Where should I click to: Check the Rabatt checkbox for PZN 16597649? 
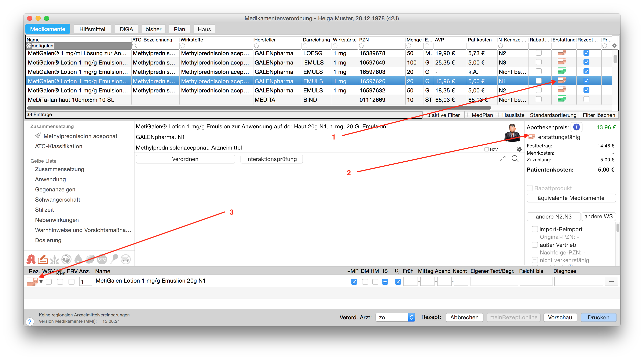coord(538,62)
